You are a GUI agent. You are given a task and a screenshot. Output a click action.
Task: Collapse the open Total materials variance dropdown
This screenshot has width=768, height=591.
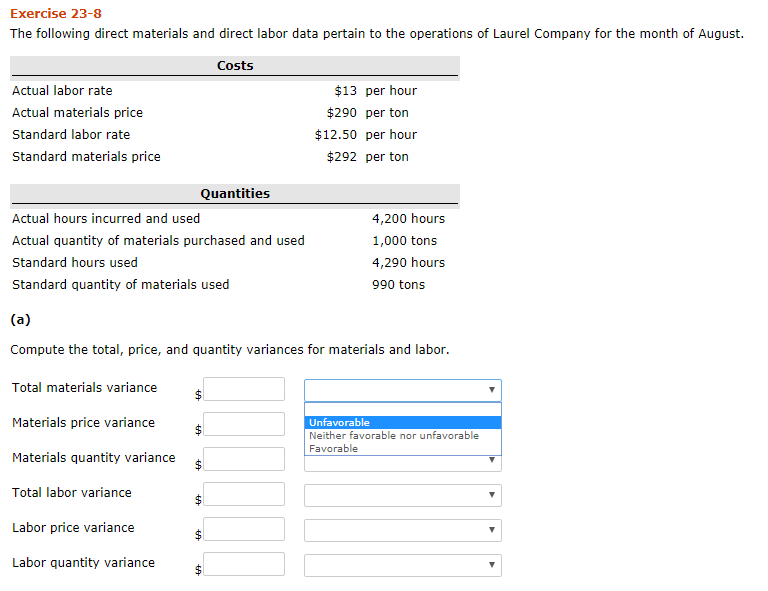tap(403, 390)
